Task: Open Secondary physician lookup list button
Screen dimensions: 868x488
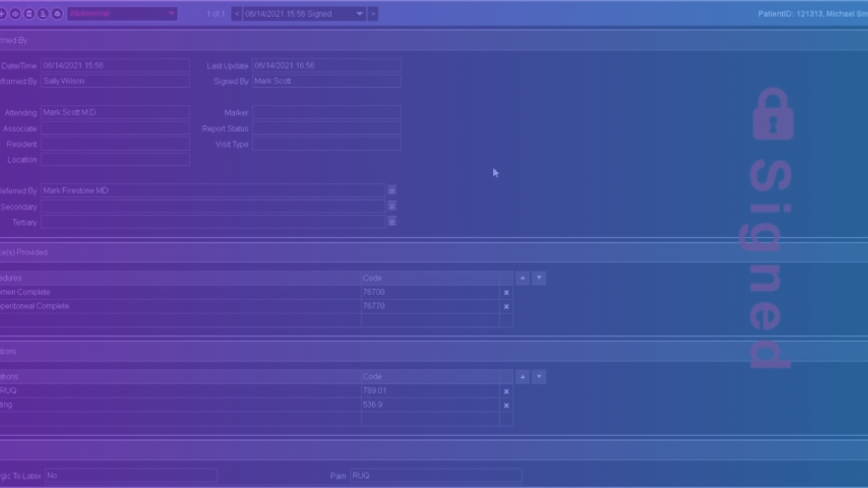Action: 392,206
